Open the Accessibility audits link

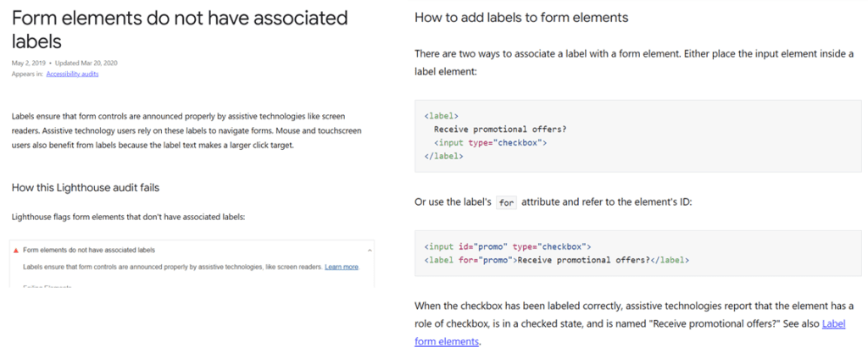click(x=73, y=74)
